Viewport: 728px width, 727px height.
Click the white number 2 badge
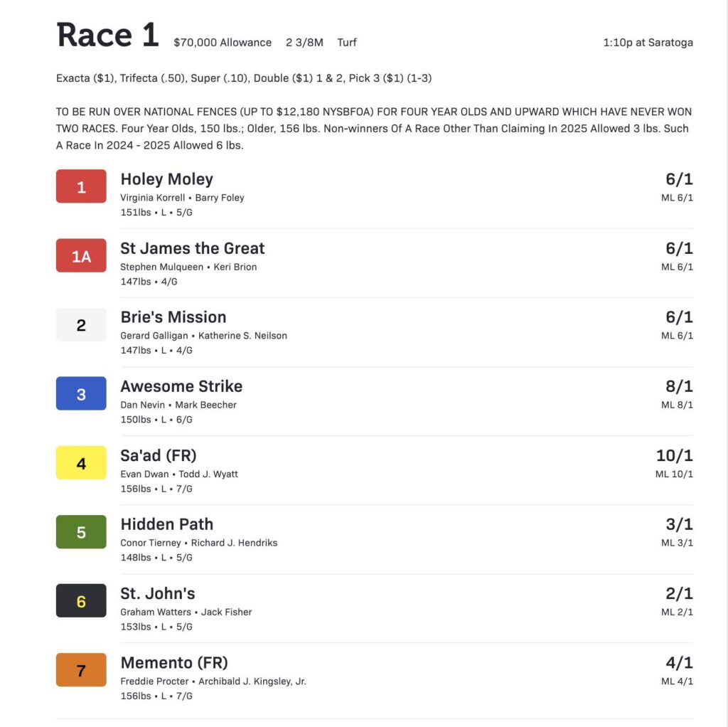81,324
